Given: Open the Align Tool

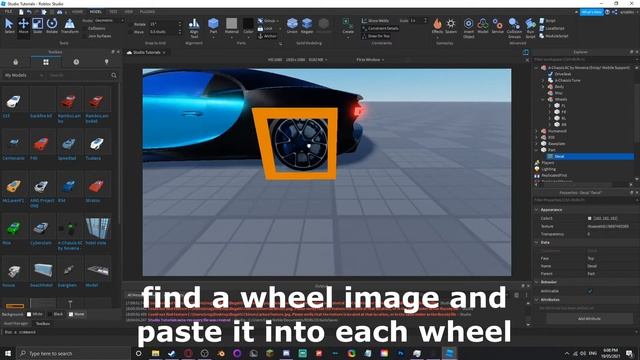Looking at the screenshot, I should [x=194, y=28].
